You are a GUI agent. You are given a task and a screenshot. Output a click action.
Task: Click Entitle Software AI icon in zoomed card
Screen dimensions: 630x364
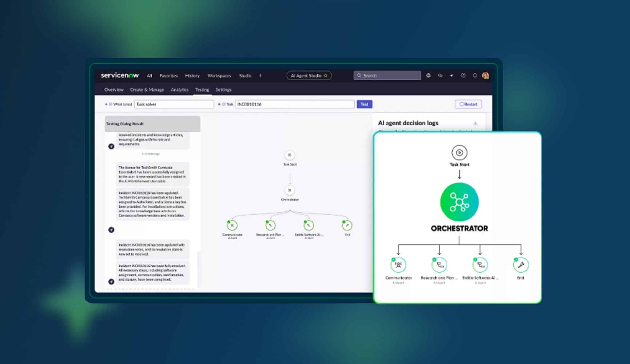(x=480, y=265)
